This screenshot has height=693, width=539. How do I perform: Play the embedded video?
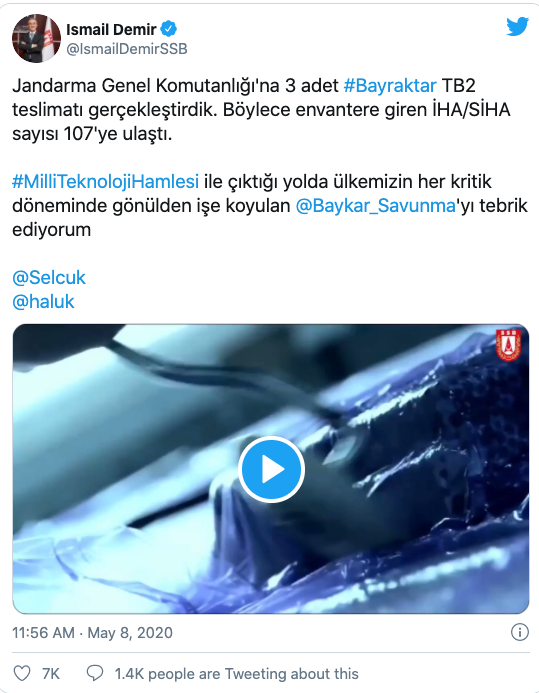click(x=271, y=469)
